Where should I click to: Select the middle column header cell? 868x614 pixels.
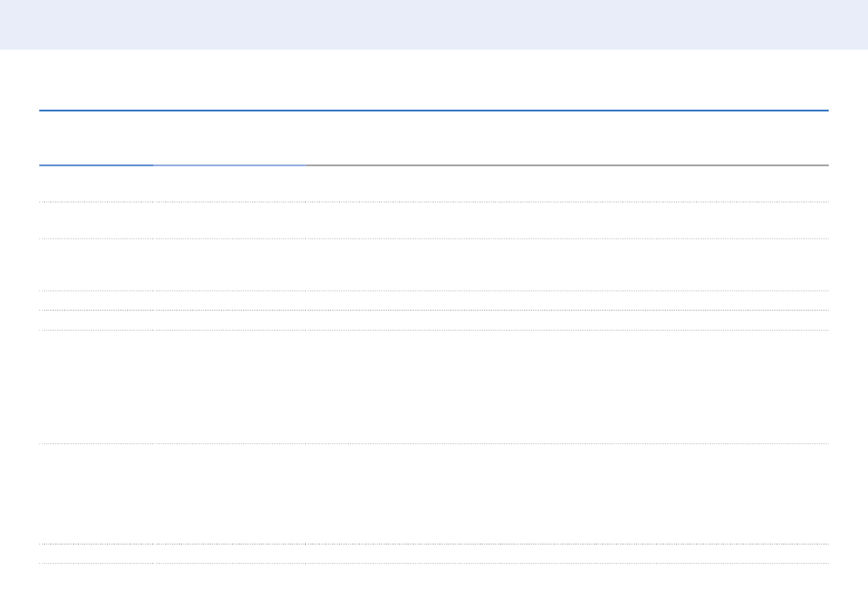(229, 138)
